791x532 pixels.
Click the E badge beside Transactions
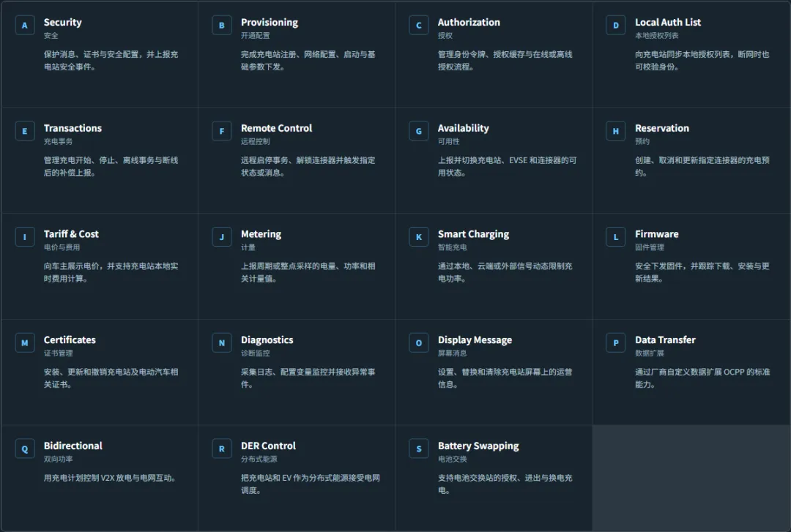click(25, 131)
